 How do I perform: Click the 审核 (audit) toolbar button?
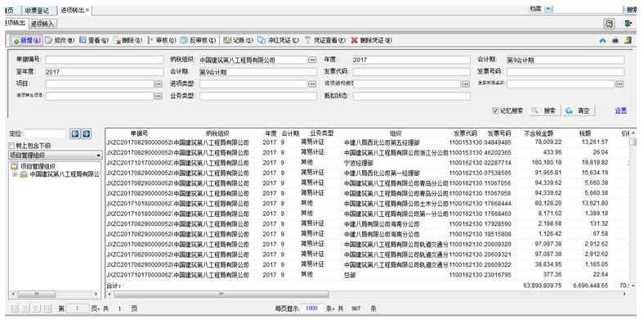point(162,40)
